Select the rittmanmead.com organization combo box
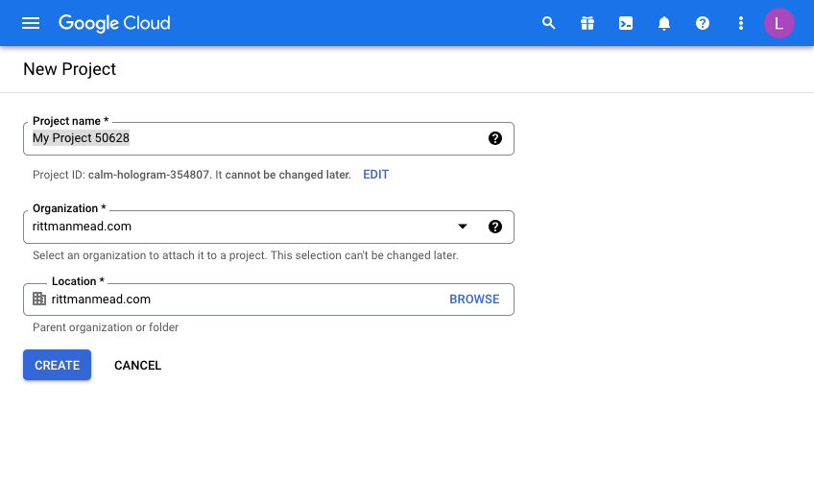The height and width of the screenshot is (504, 814). point(269,227)
